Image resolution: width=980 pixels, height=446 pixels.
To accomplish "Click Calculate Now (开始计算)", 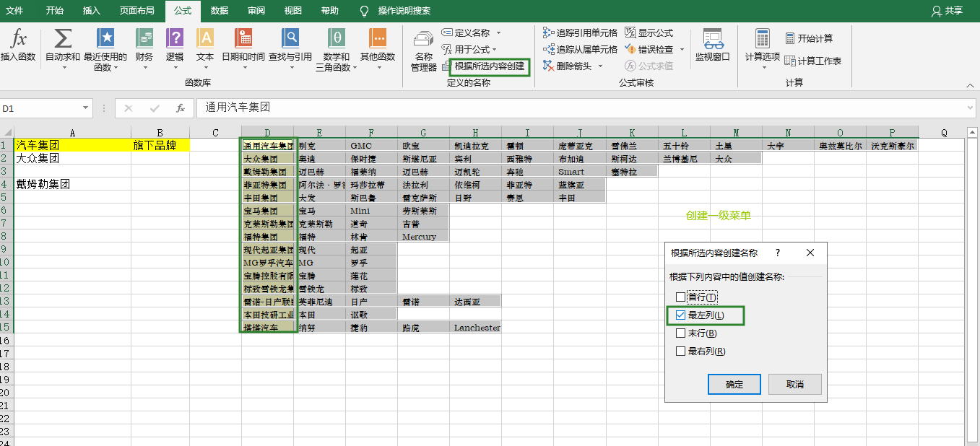I will coord(809,38).
